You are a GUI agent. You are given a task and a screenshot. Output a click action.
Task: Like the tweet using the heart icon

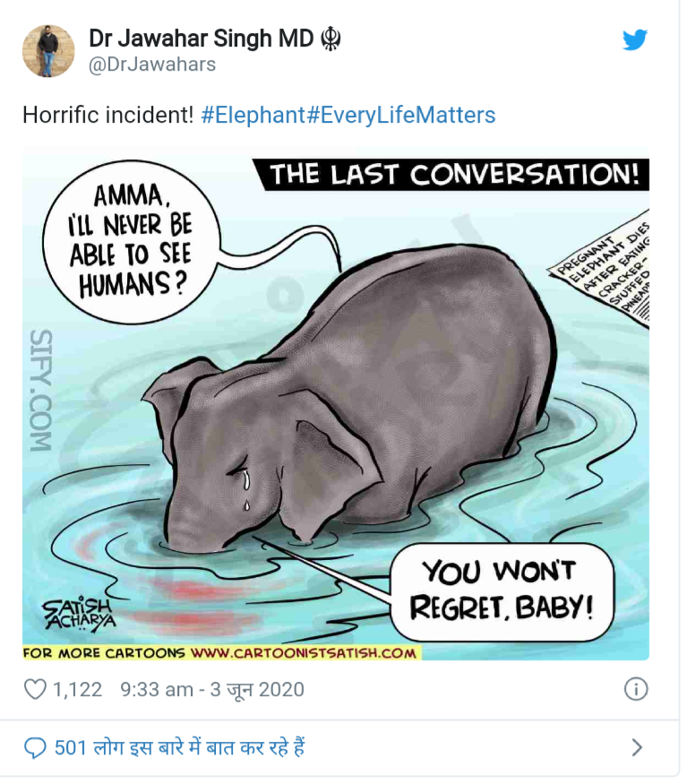(x=35, y=690)
